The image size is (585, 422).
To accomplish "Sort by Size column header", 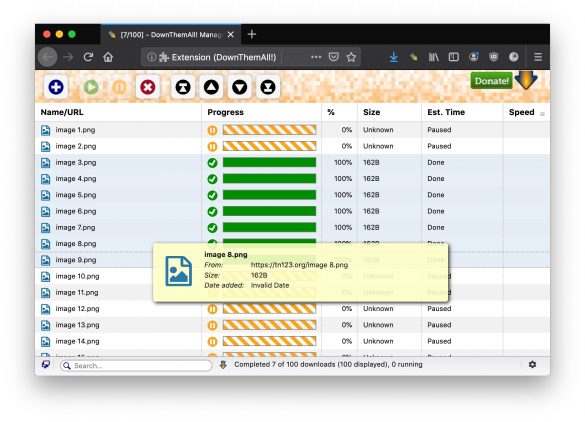I will pos(372,112).
